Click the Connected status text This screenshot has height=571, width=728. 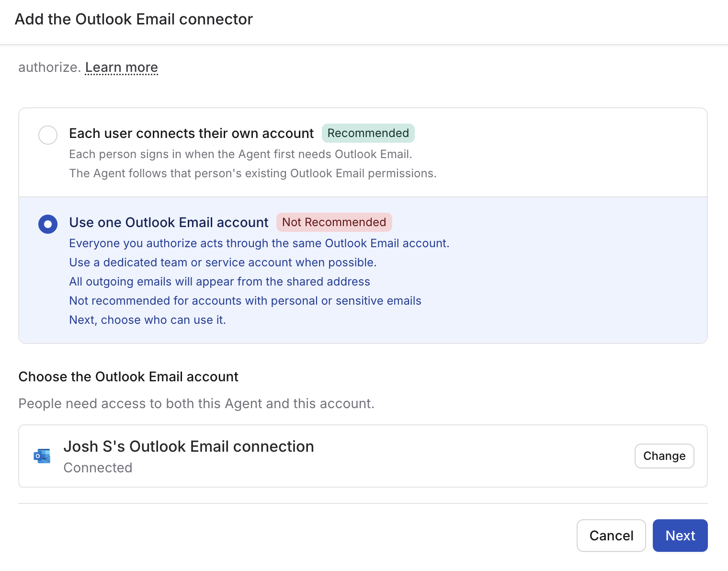tap(98, 468)
